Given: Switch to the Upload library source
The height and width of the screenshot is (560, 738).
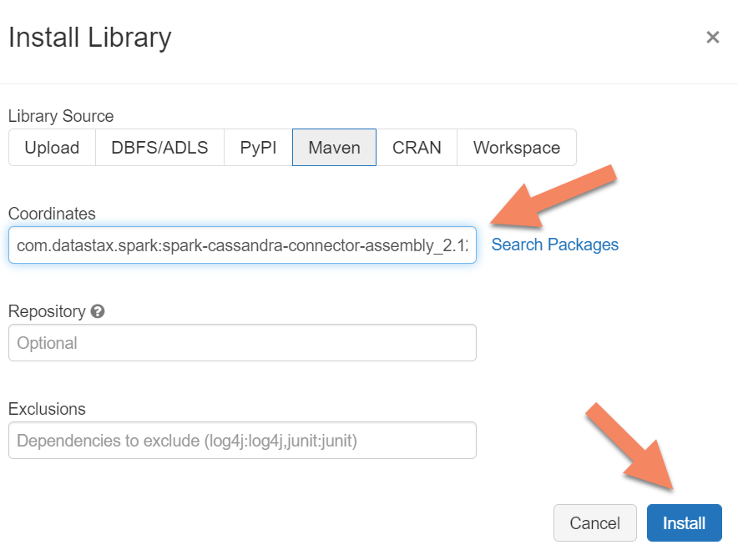Looking at the screenshot, I should click(51, 147).
